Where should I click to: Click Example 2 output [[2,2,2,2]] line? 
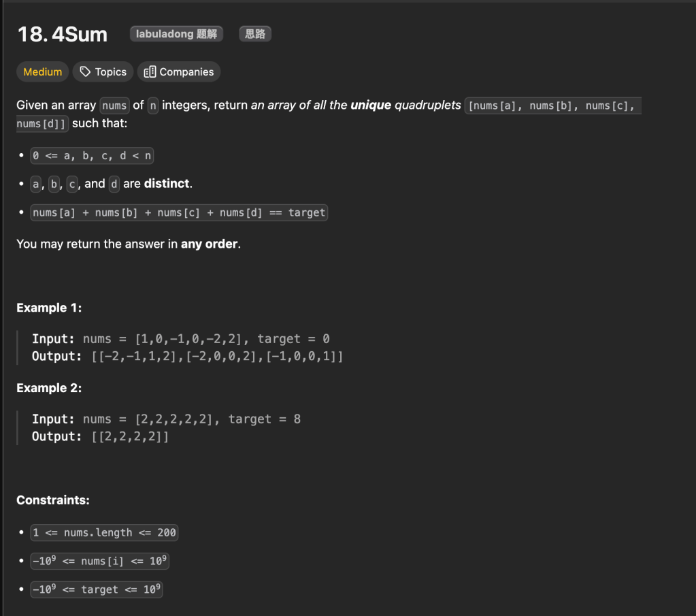click(x=101, y=436)
